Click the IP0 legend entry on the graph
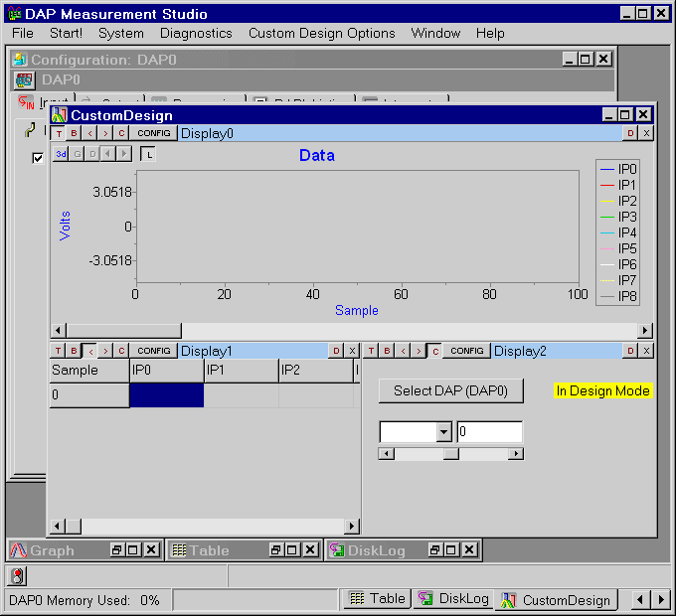This screenshot has width=676, height=616. (x=618, y=169)
